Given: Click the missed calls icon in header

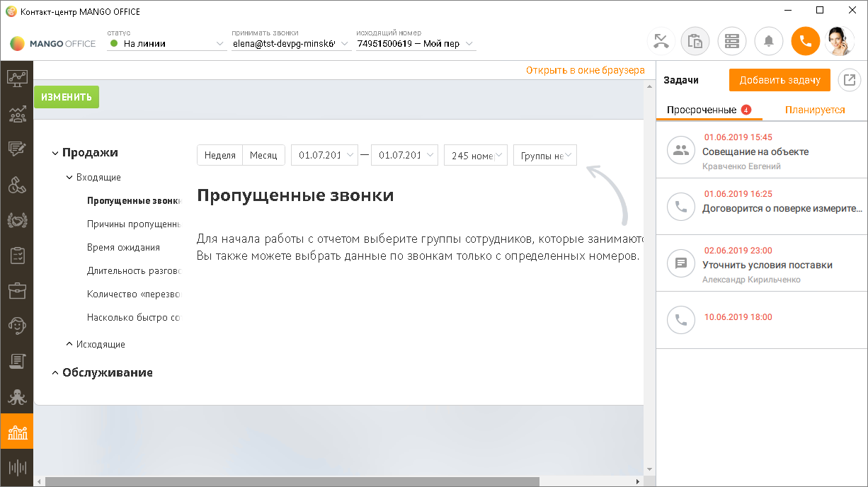Looking at the screenshot, I should pyautogui.click(x=661, y=41).
